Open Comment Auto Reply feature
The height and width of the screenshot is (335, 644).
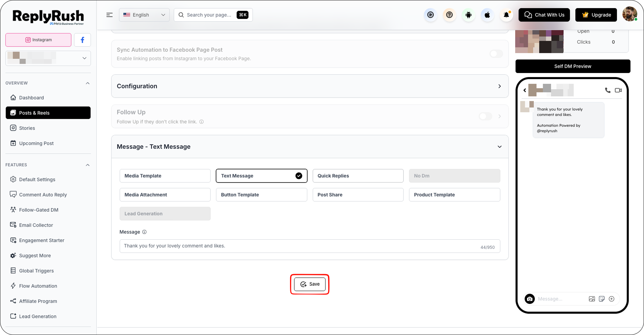48,195
